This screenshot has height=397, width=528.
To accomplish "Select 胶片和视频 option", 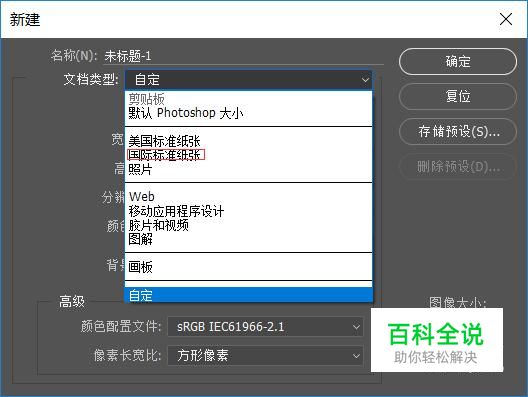I will [249, 225].
